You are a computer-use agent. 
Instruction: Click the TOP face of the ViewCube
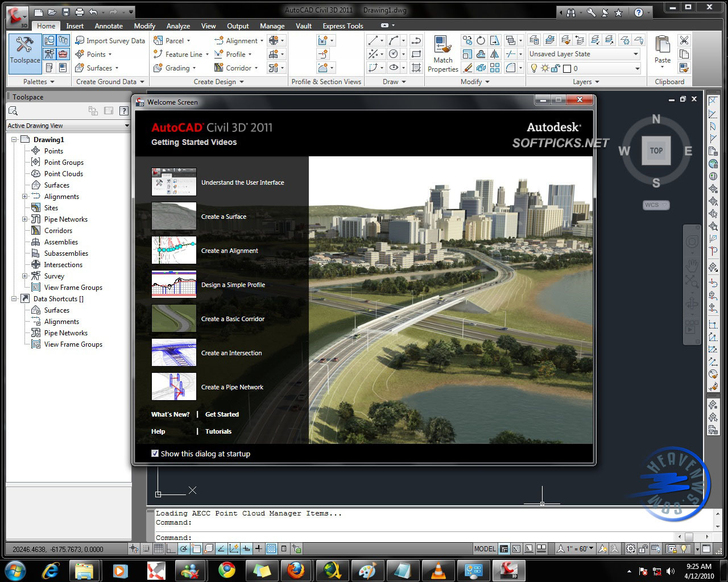coord(656,151)
